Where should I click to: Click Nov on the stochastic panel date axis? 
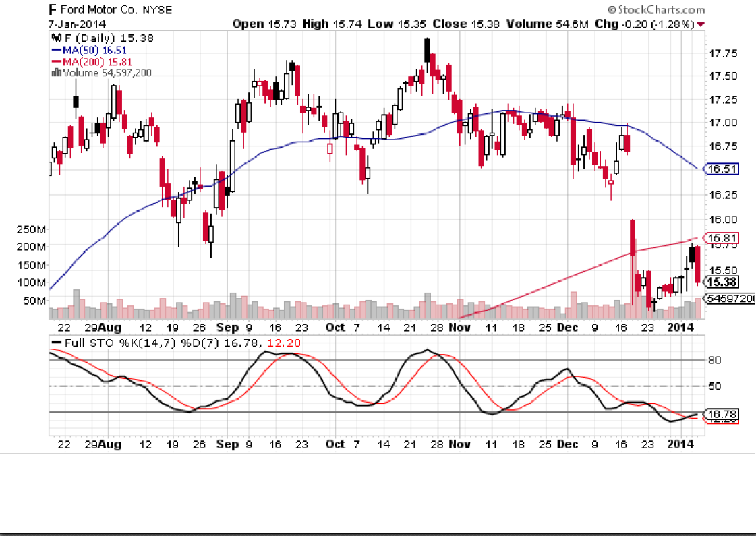459,444
